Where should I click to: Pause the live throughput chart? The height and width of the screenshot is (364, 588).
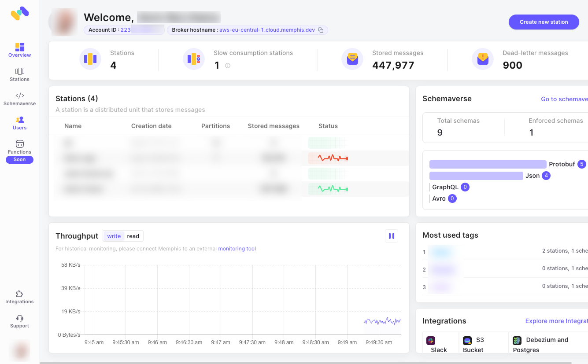coord(391,236)
